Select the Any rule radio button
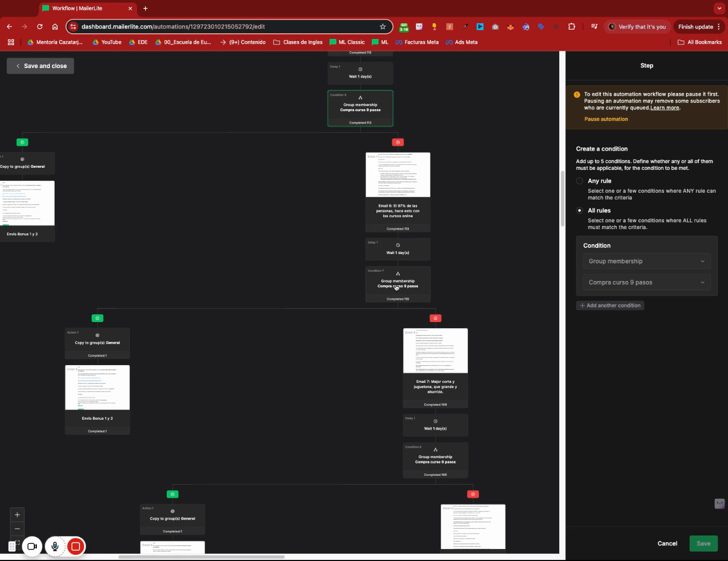728x561 pixels. click(579, 181)
